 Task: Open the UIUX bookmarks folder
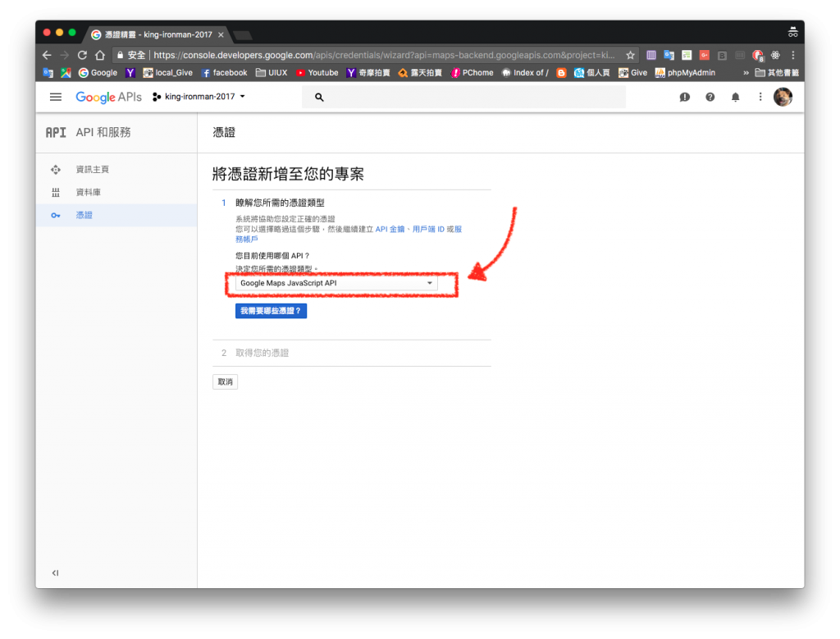point(272,73)
